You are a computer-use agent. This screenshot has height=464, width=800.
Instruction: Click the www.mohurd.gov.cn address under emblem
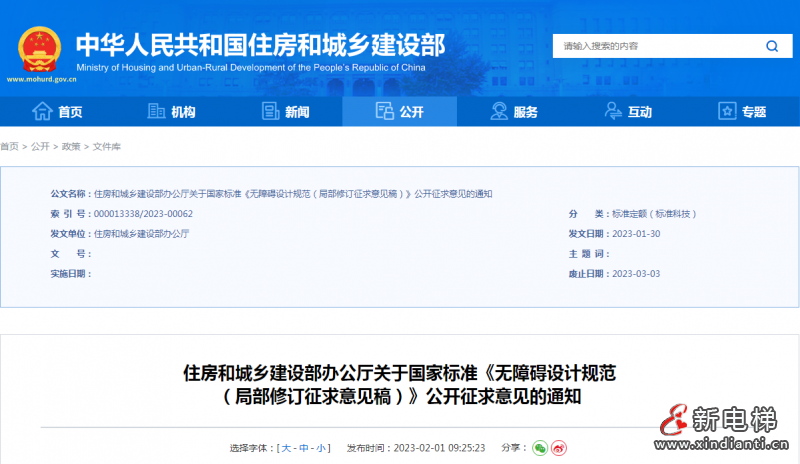(41, 80)
